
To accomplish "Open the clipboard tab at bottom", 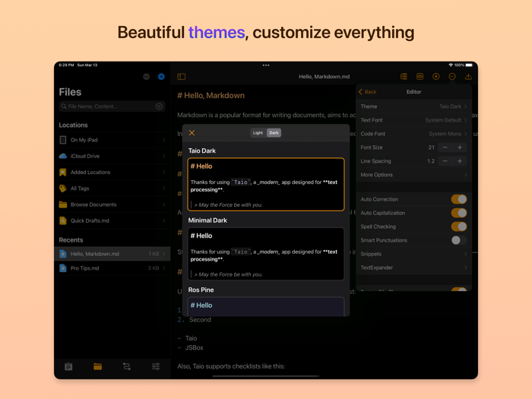I will (68, 366).
